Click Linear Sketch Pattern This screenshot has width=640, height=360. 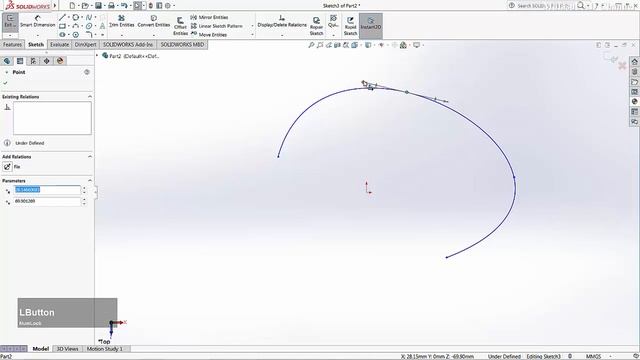coord(217,26)
